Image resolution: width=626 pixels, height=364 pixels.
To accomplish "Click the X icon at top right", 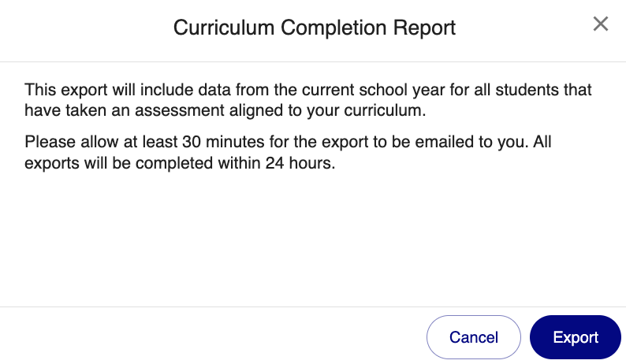I will (601, 24).
